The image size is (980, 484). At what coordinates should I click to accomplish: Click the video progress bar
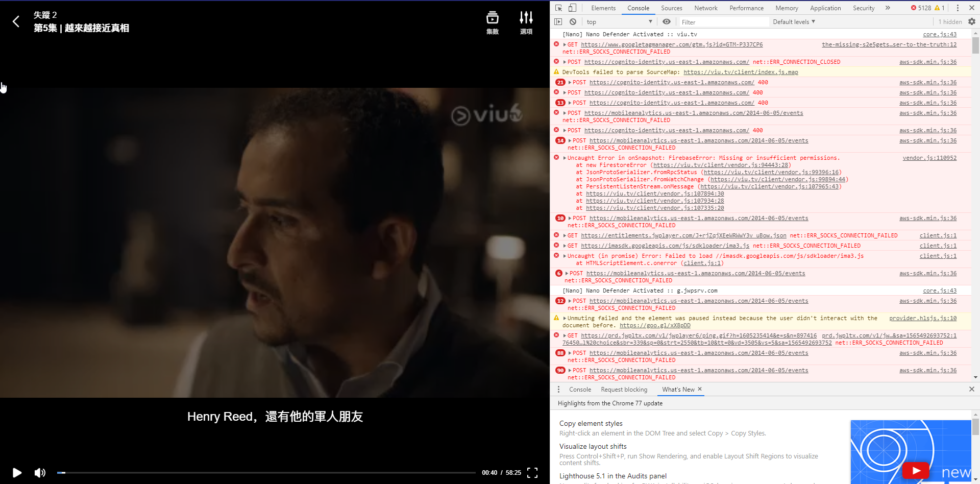click(255, 473)
